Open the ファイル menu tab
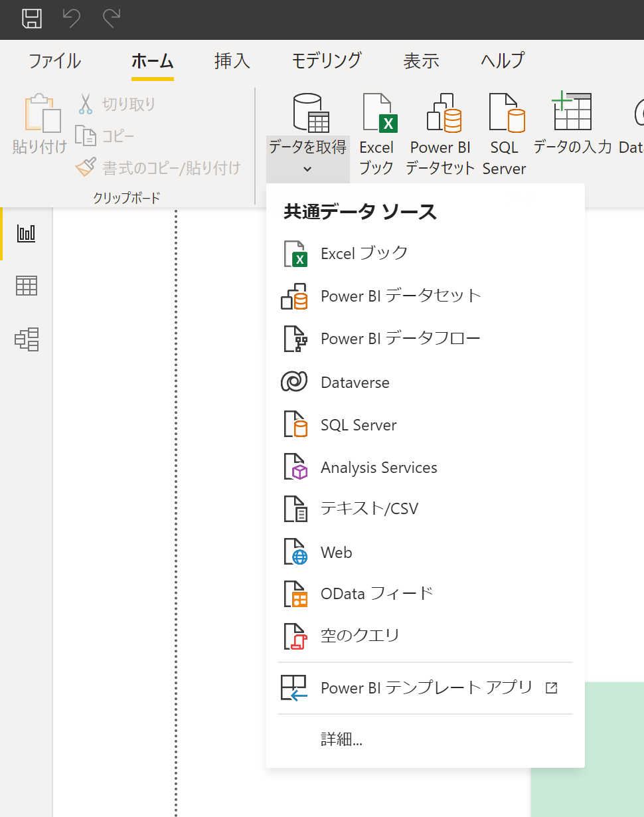Image resolution: width=644 pixels, height=817 pixels. point(54,61)
